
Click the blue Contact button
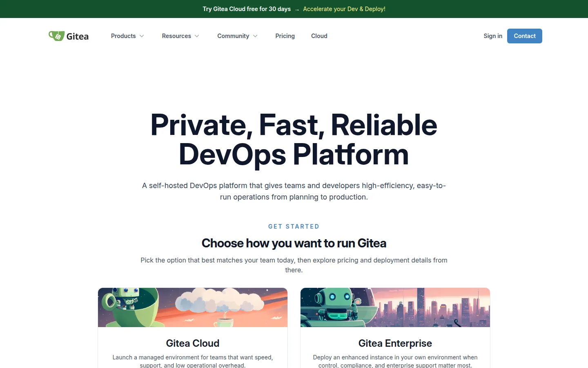(x=525, y=36)
